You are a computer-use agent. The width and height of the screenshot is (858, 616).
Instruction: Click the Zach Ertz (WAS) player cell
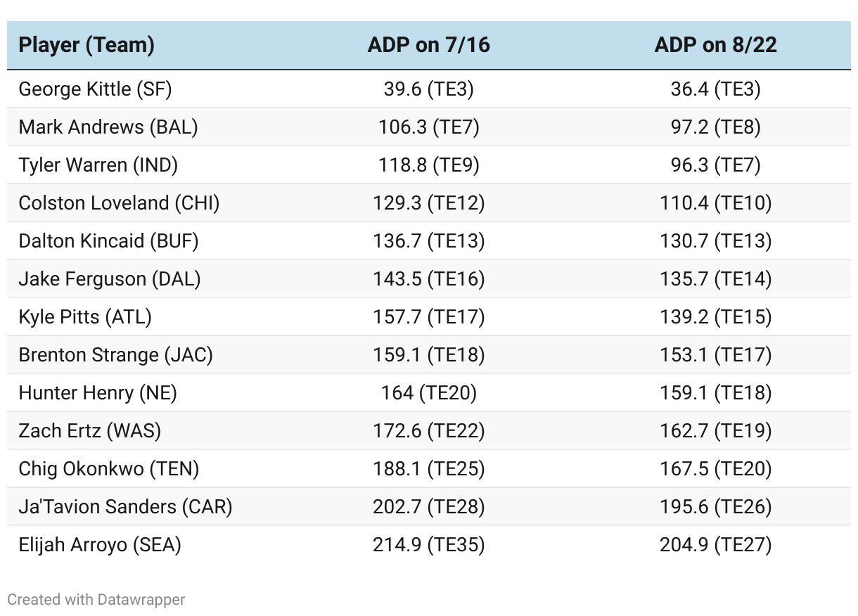(89, 431)
